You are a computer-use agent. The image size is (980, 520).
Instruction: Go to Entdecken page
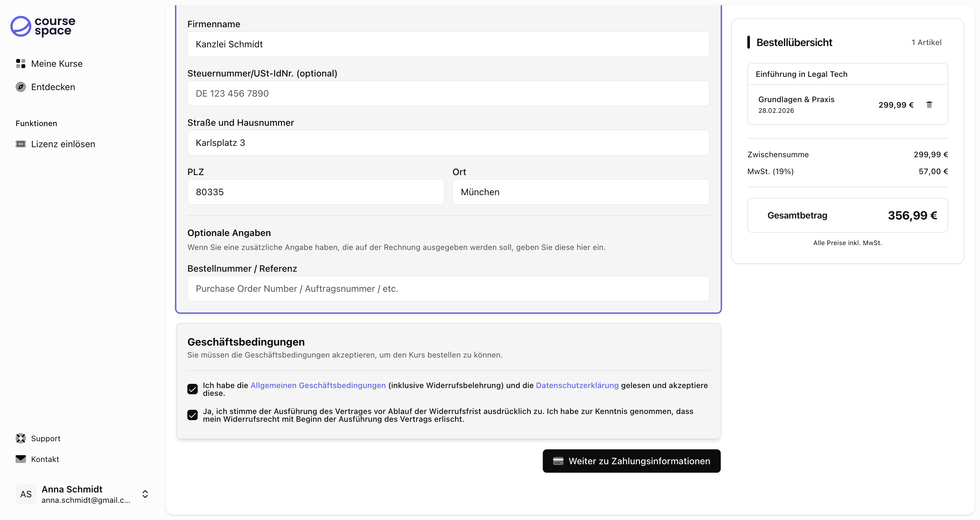[x=53, y=87]
